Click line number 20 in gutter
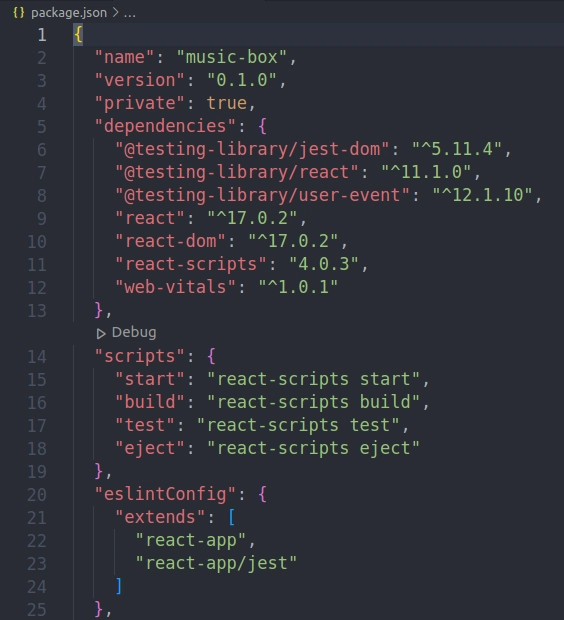 tap(37, 495)
